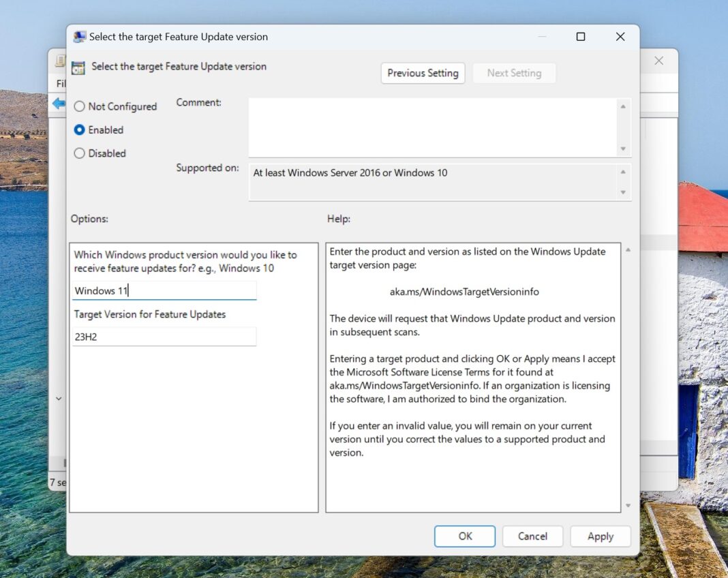Confirm the settings with OK

tap(464, 536)
